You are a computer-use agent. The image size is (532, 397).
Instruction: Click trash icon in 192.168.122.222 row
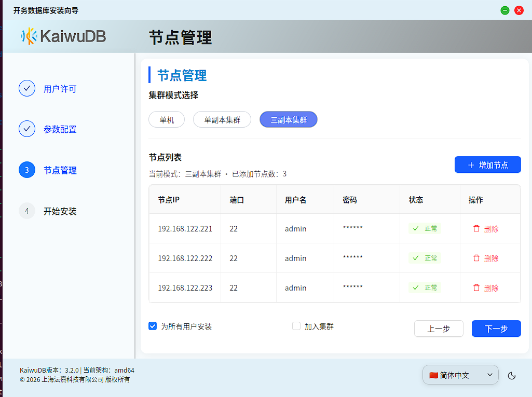(x=476, y=258)
